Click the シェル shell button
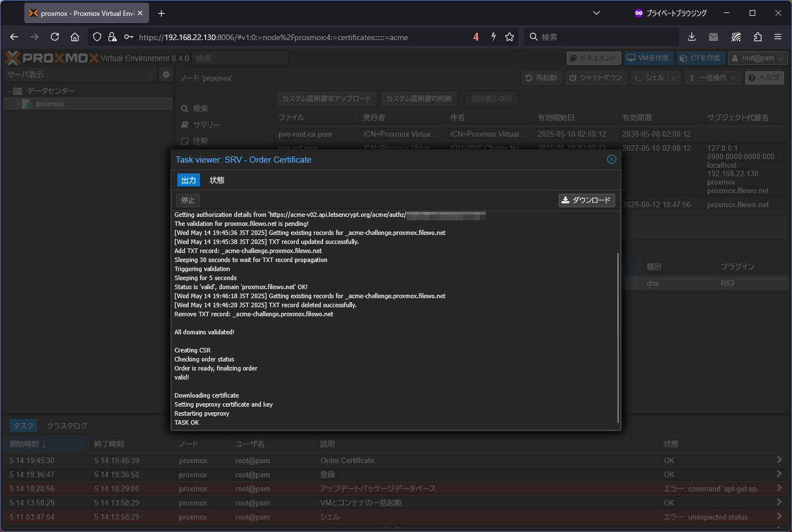The image size is (792, 532). click(x=650, y=78)
